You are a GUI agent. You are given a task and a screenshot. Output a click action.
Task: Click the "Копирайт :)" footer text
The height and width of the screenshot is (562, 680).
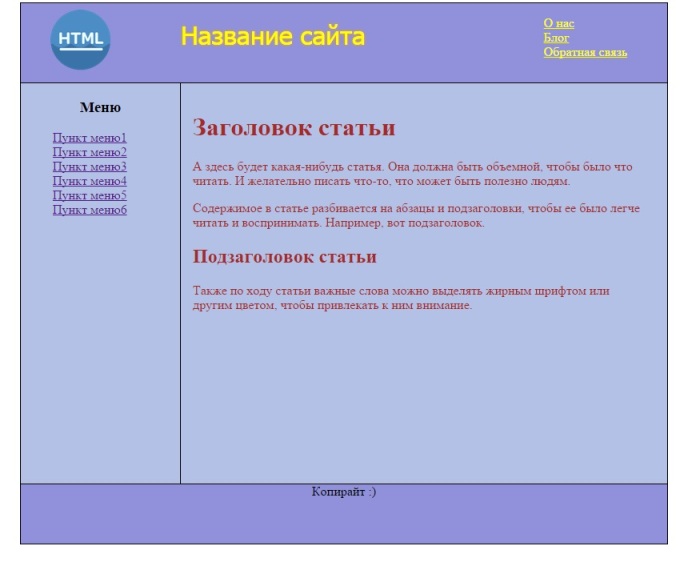[344, 492]
